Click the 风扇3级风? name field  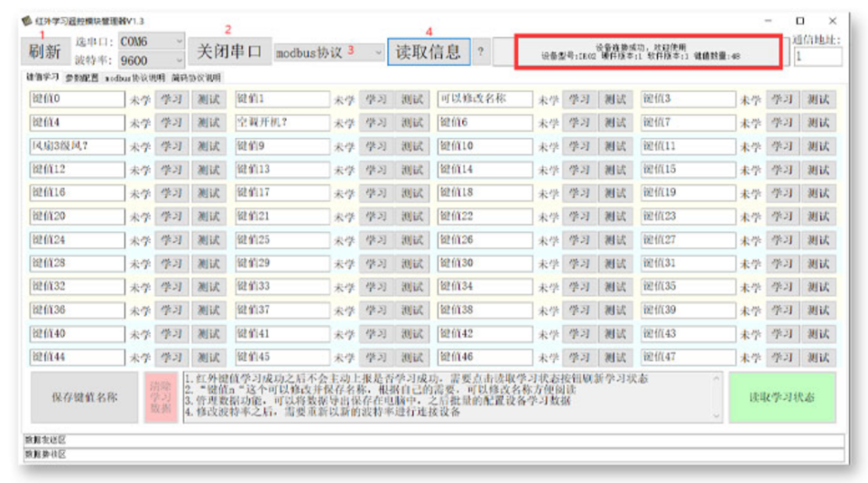[x=77, y=146]
